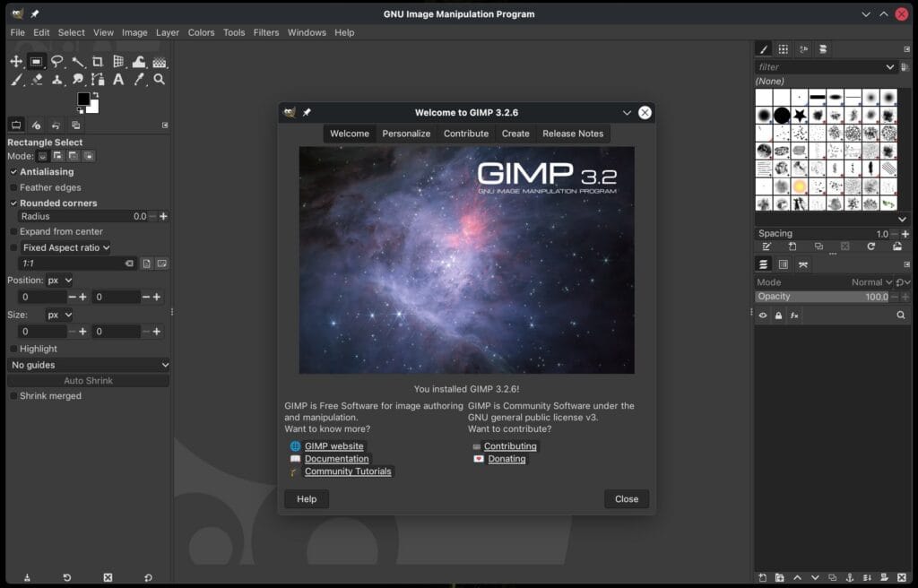Open the Device Status tab icon
Screen dimensions: 918x588
(36, 125)
